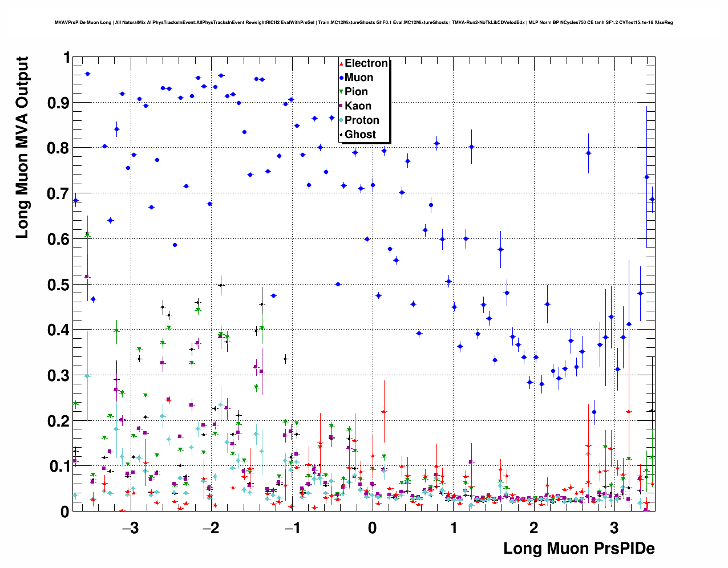Click the plot title text at top
The height and width of the screenshot is (568, 728).
click(x=363, y=23)
